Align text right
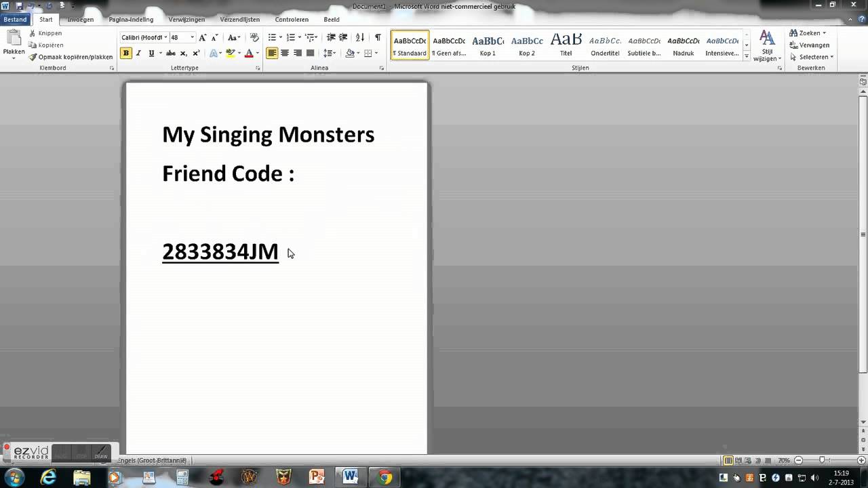Screen dimensions: 868x488 coord(298,54)
